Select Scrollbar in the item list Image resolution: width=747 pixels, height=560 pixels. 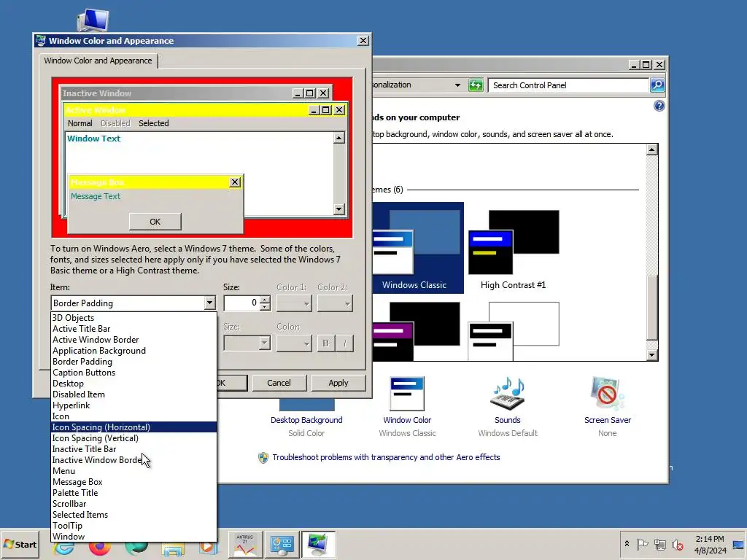point(134,504)
